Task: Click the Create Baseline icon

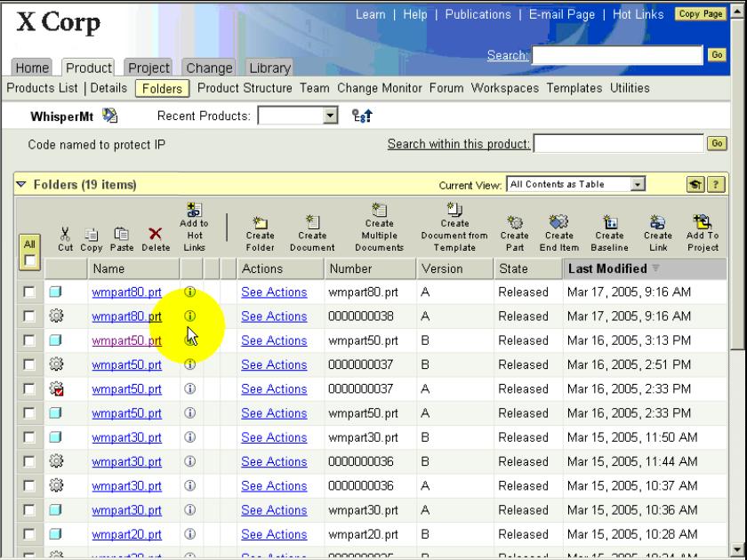Action: (x=610, y=221)
